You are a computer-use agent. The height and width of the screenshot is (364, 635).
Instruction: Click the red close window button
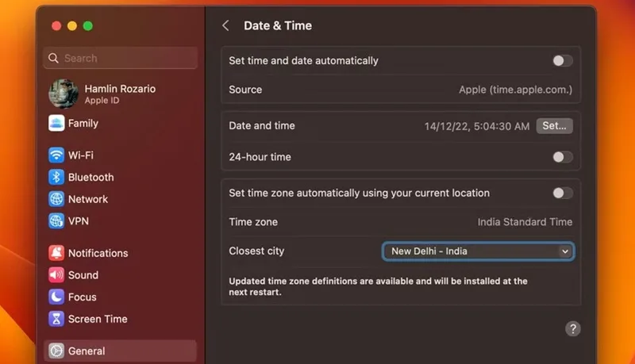tap(56, 26)
